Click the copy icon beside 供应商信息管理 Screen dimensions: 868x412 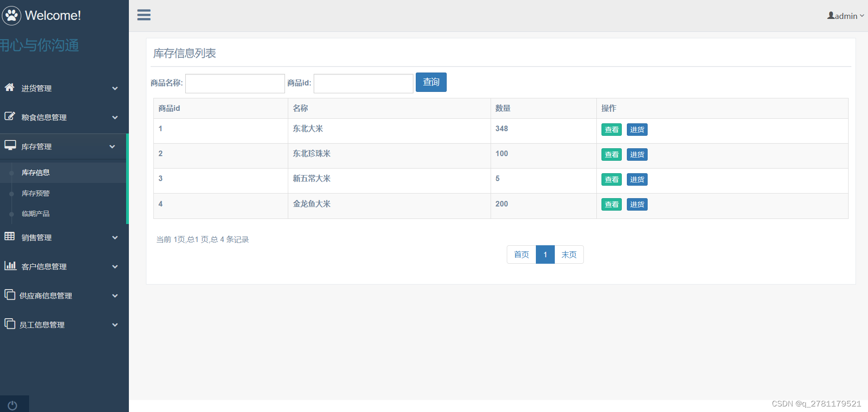pos(10,294)
